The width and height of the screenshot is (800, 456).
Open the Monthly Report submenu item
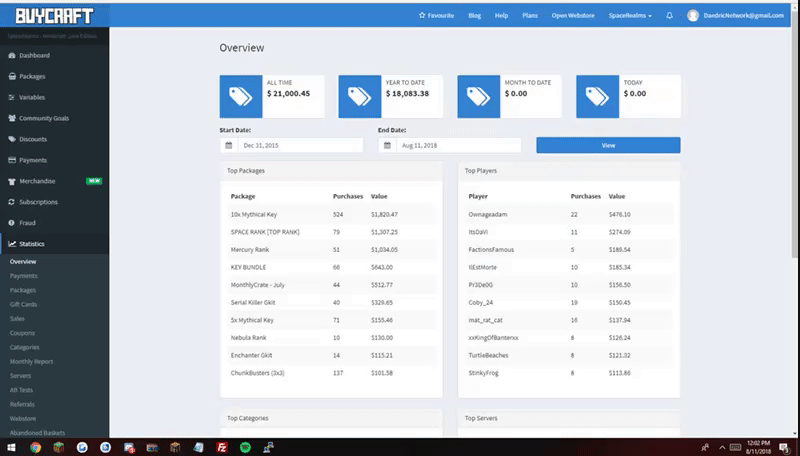point(32,361)
